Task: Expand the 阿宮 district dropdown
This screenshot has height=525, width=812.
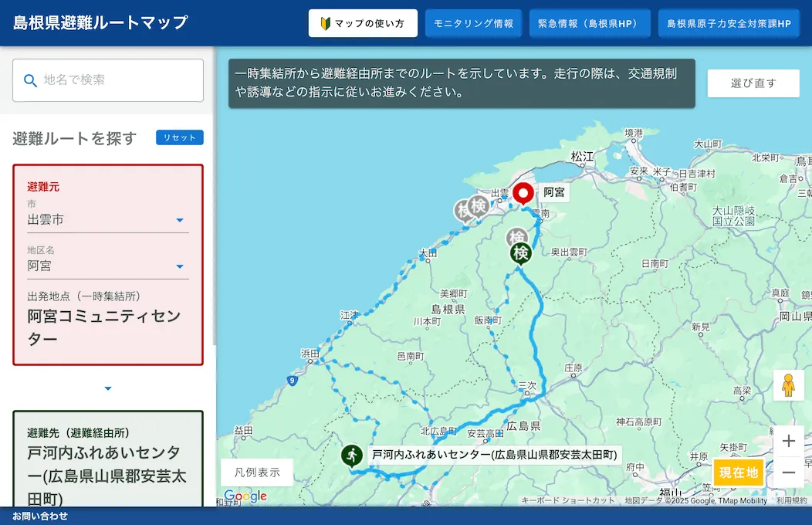Action: [x=179, y=267]
